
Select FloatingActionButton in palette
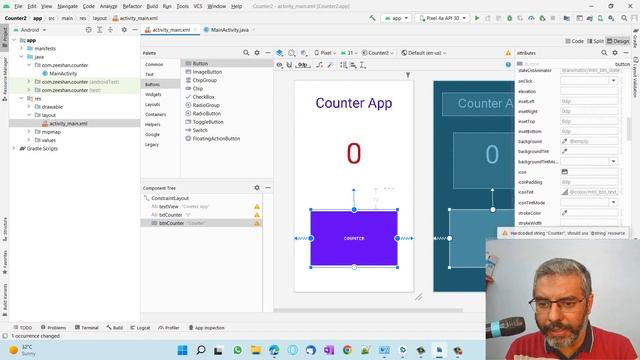[x=216, y=138]
